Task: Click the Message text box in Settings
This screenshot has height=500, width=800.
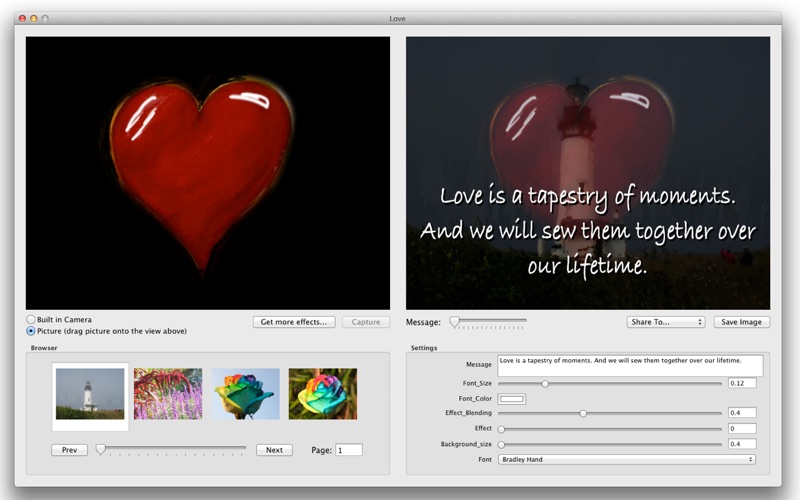Action: 631,365
